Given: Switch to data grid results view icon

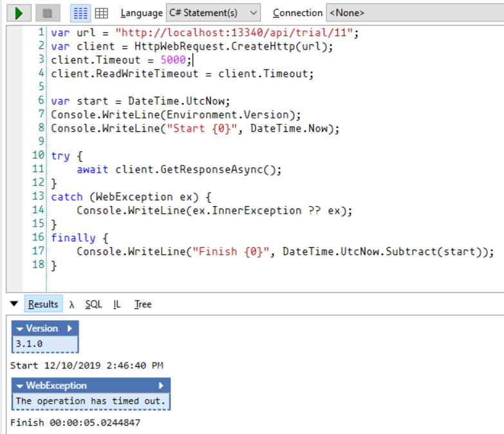Looking at the screenshot, I should (102, 13).
